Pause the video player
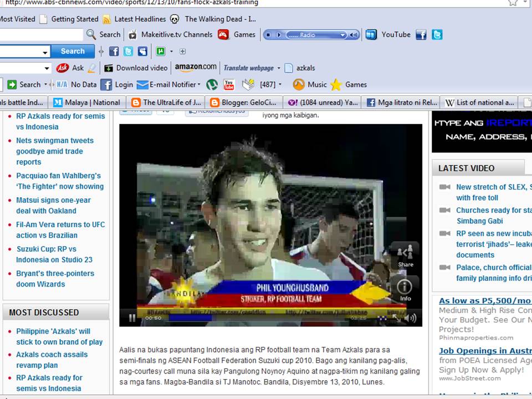The width and height of the screenshot is (532, 399). (132, 318)
